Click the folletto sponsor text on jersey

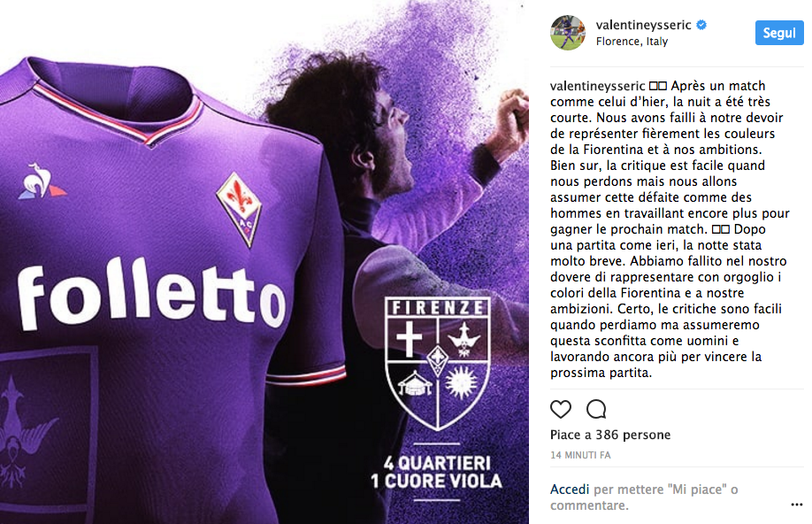150,293
